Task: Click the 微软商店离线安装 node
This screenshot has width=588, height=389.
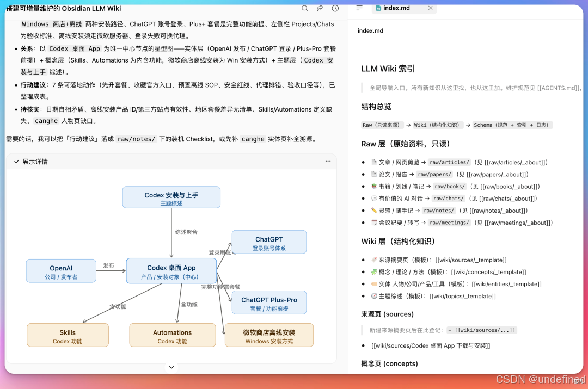Action: click(x=269, y=335)
